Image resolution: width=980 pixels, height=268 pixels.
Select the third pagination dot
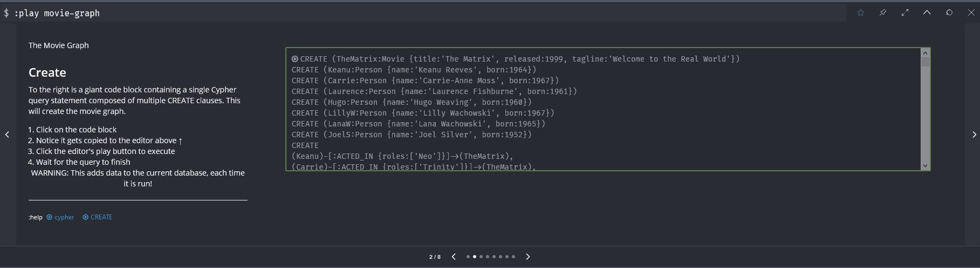coord(481,257)
